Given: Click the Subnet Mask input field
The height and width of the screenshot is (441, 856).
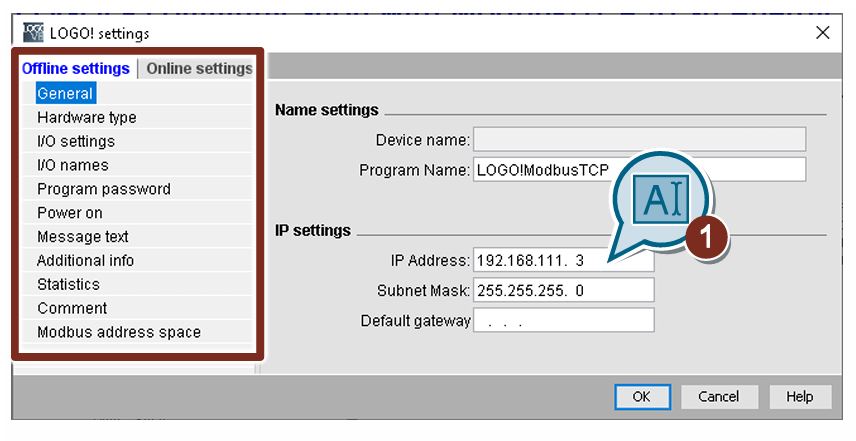Looking at the screenshot, I should (x=563, y=290).
